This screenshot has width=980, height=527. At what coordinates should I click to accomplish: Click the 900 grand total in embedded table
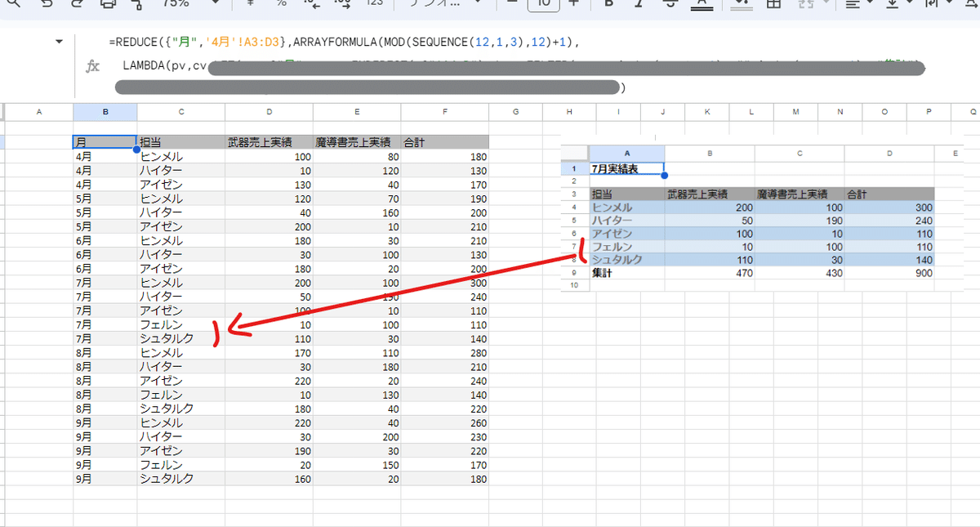[x=889, y=274]
